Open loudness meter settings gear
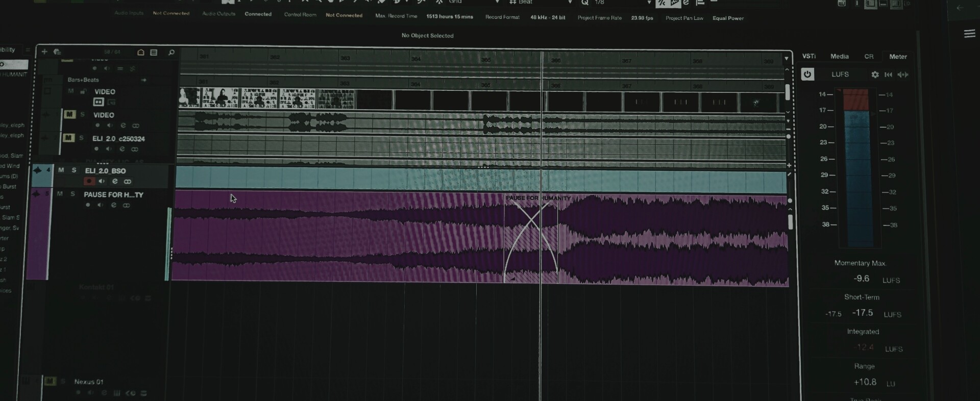The height and width of the screenshot is (401, 980). point(875,74)
